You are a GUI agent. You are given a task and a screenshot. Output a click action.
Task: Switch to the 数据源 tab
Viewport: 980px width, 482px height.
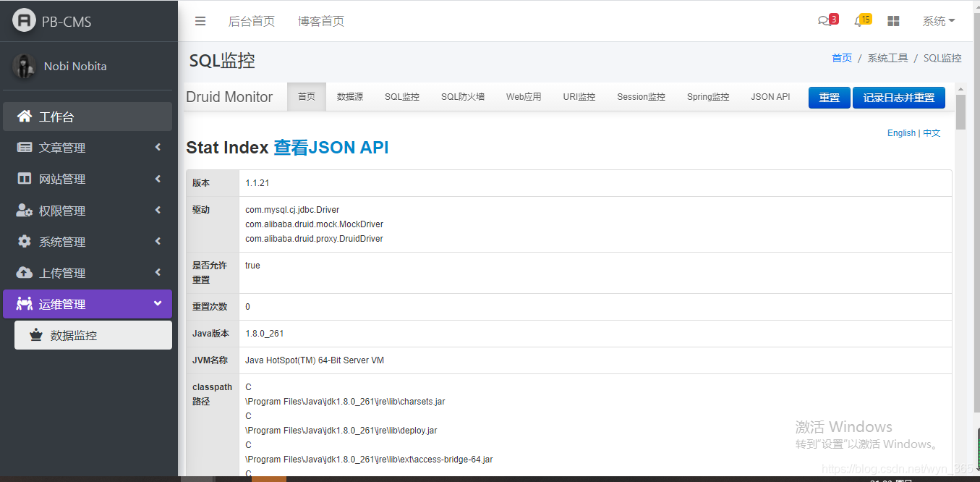click(x=350, y=96)
